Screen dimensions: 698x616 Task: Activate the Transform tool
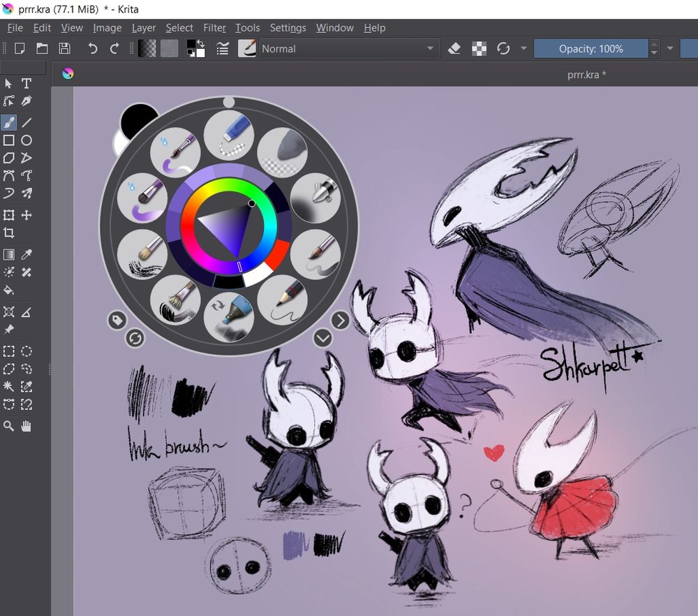click(x=8, y=215)
